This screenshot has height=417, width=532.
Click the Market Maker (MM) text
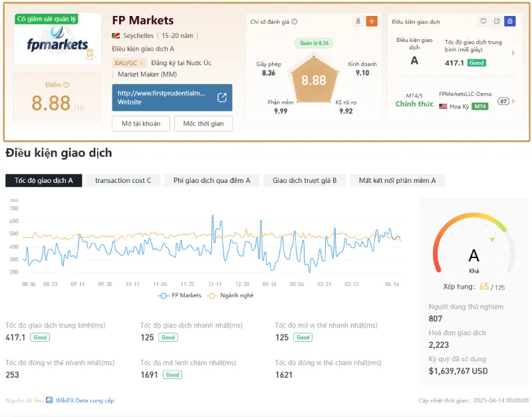[x=147, y=74]
